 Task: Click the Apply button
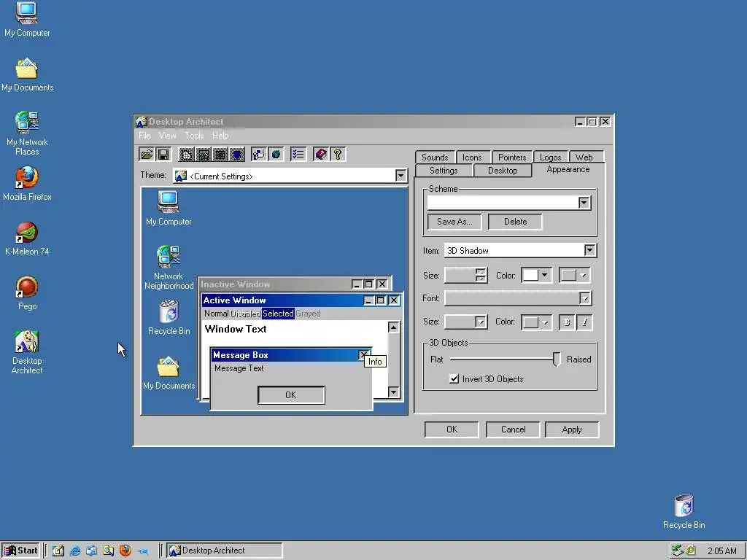(x=572, y=429)
